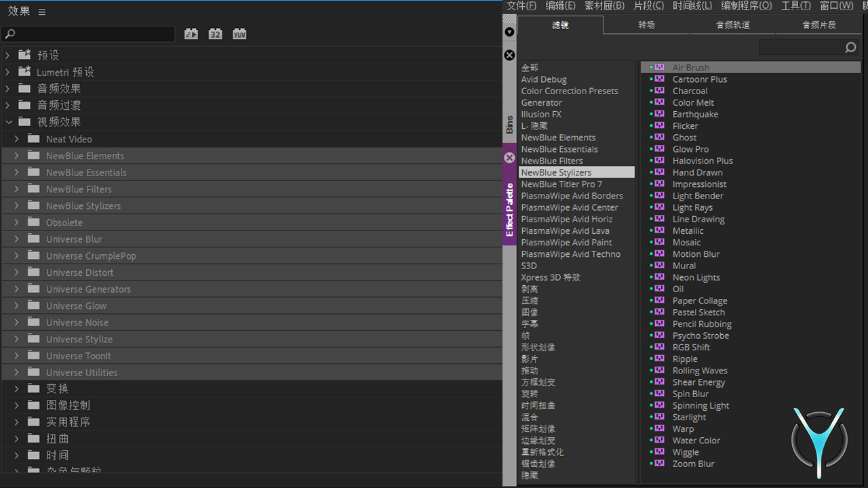Click the RGB Shift effect icon
Screen dimensions: 868x488
659,346
